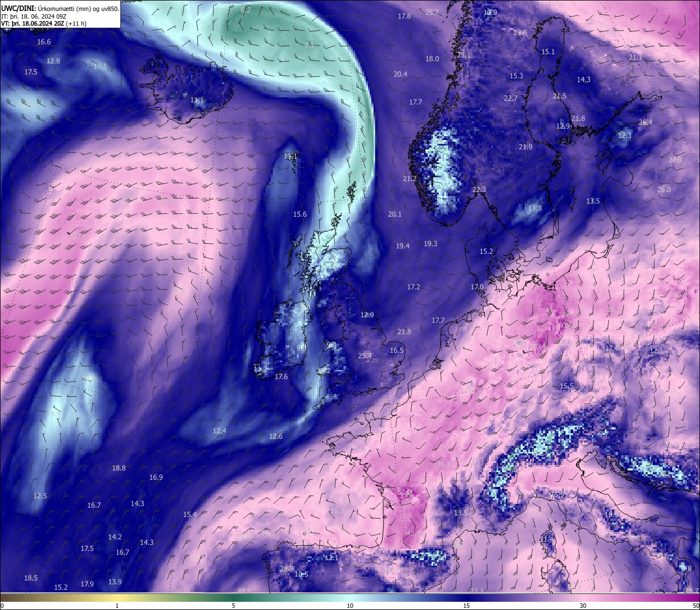Click the VT valid time line 20Z
This screenshot has height=610, width=700.
pyautogui.click(x=44, y=24)
